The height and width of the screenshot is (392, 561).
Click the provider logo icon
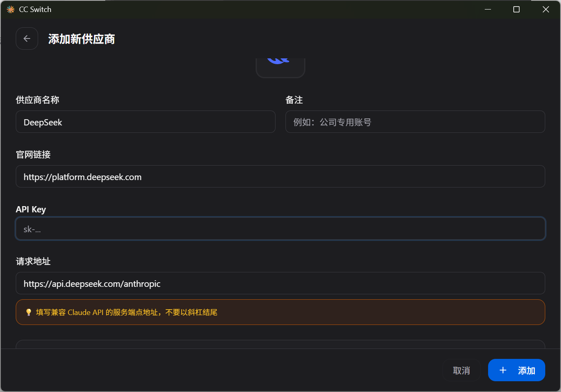tap(280, 67)
